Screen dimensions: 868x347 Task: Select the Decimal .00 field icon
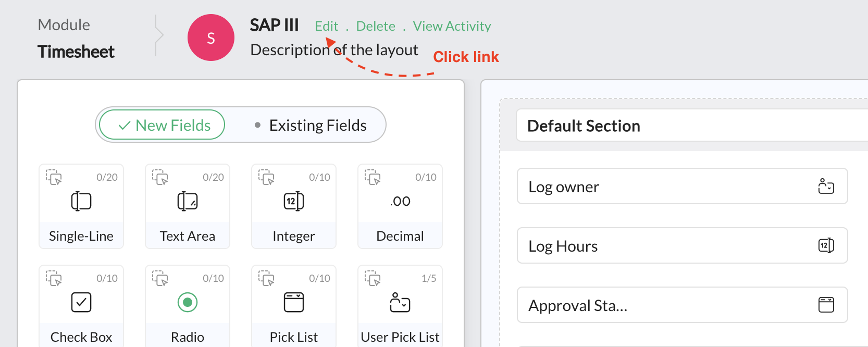point(400,201)
